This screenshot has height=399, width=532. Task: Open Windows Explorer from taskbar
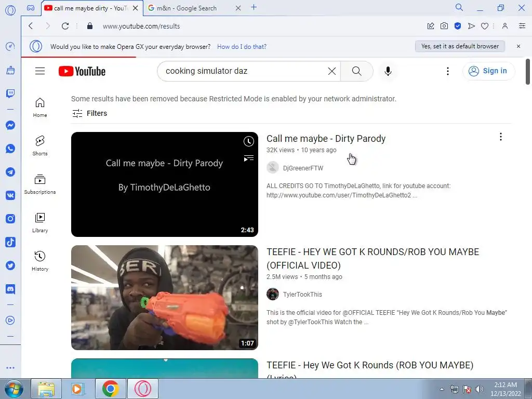point(46,389)
